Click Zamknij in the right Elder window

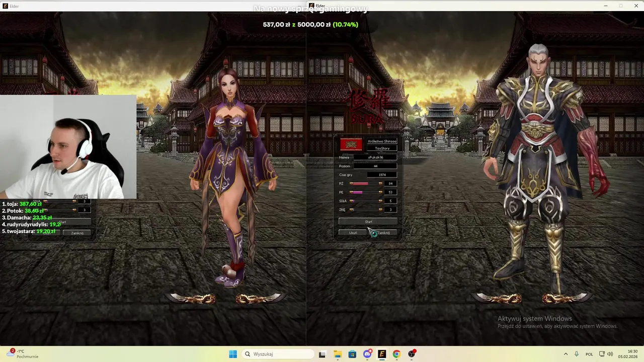(x=383, y=233)
